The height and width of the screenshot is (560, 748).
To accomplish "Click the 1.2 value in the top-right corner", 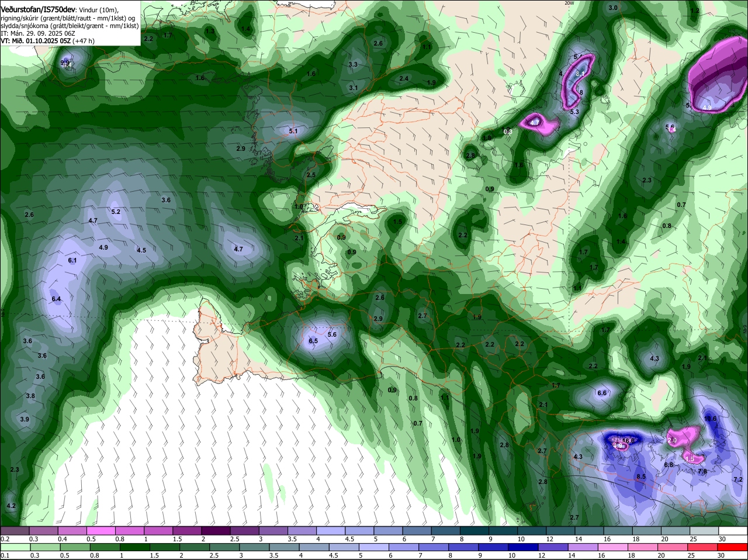I will point(695,11).
